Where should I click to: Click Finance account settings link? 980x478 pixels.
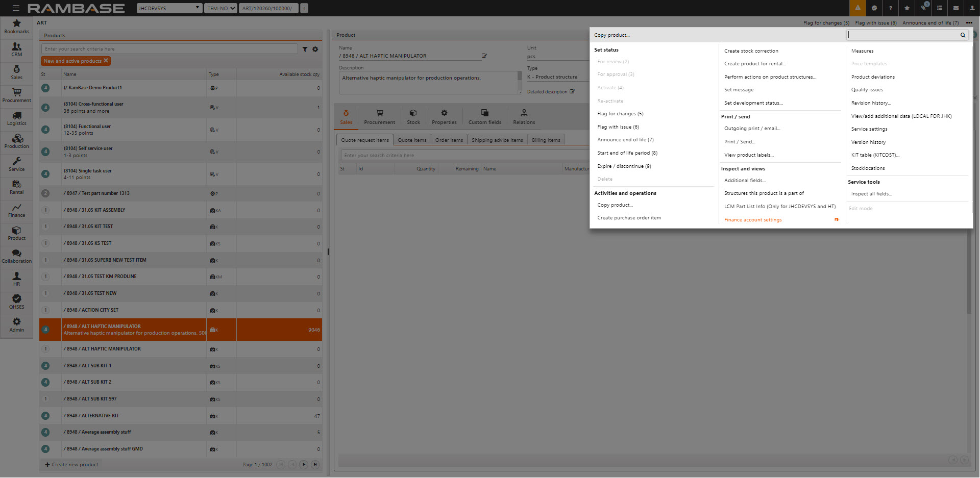[753, 220]
